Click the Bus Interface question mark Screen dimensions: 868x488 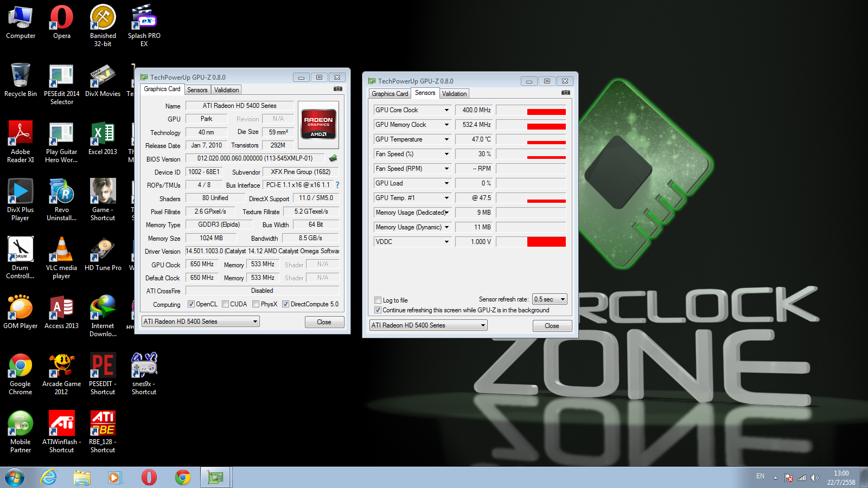[337, 185]
